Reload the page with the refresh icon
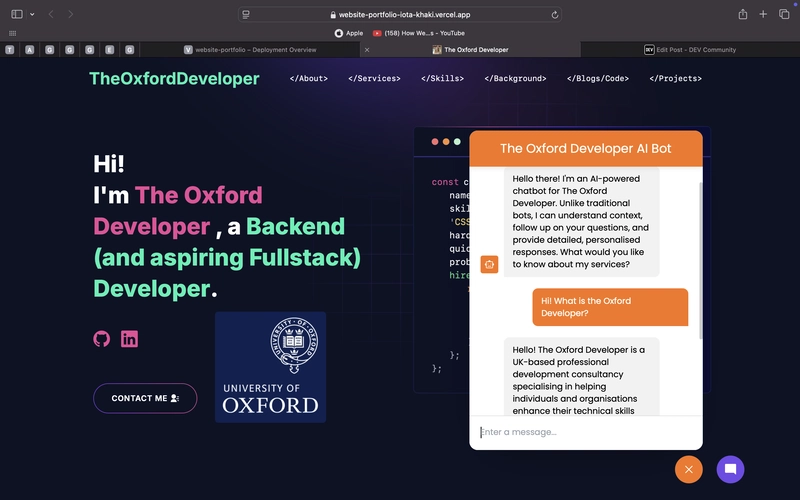 [x=554, y=15]
